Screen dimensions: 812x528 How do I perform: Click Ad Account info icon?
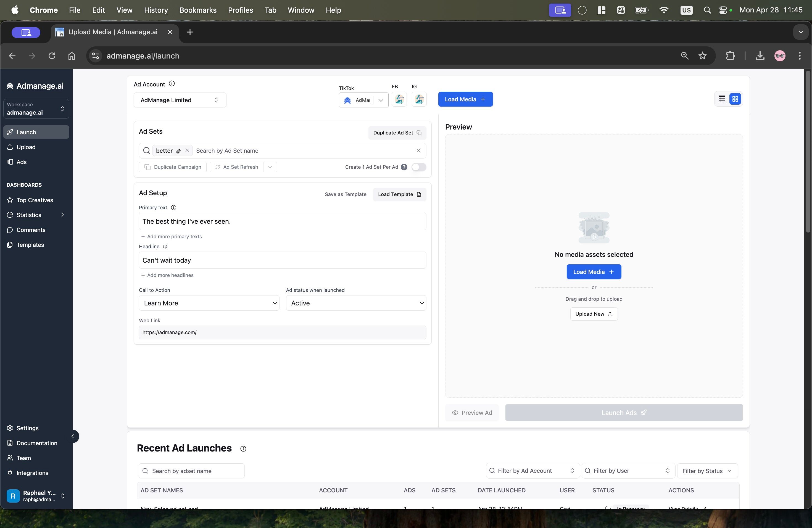172,84
